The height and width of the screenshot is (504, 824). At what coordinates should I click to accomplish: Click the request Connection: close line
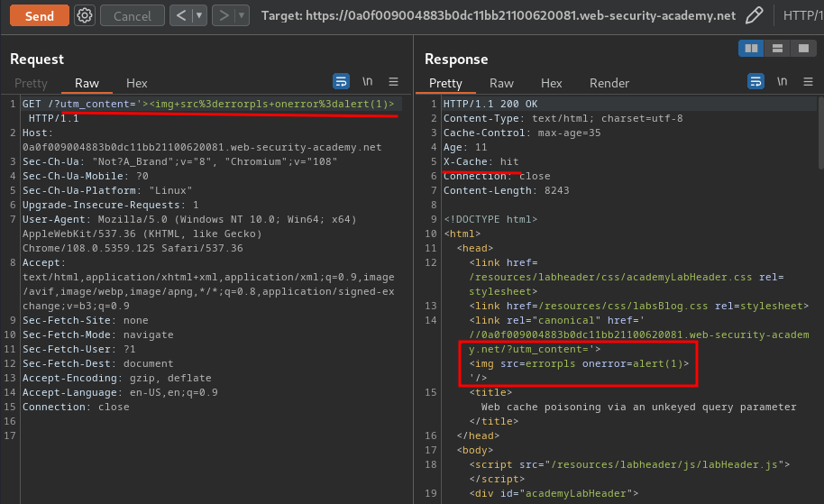[76, 407]
